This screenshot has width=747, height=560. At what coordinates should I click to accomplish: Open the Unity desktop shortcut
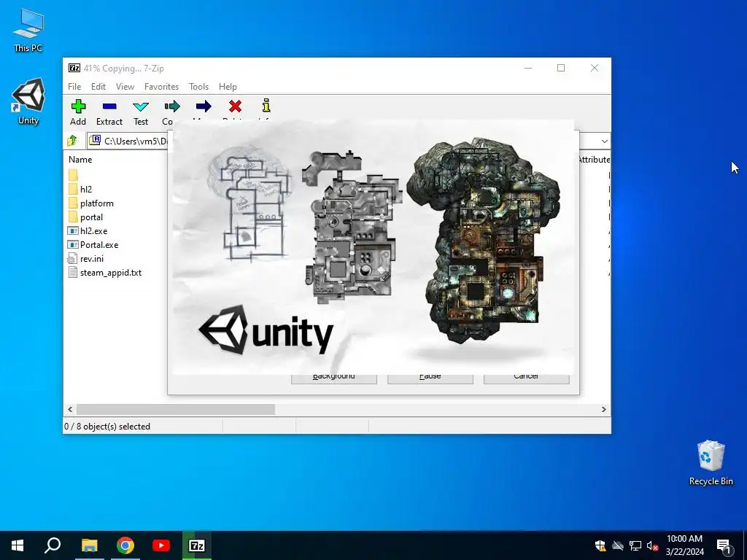28,101
